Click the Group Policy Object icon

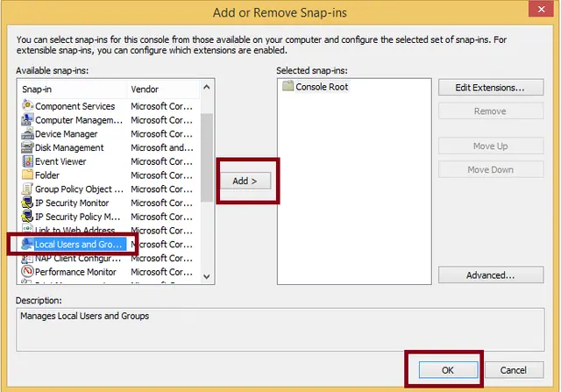(x=27, y=189)
